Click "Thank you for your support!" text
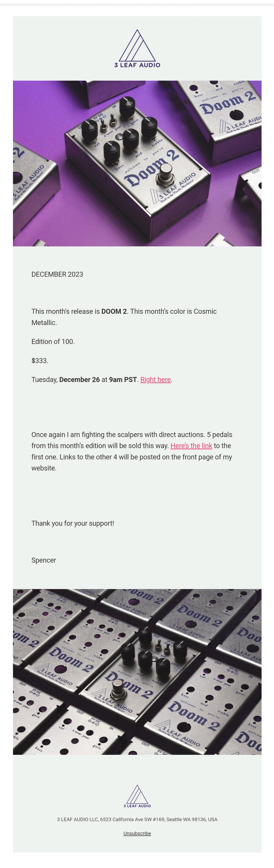Image resolution: width=274 pixels, height=868 pixels. [x=73, y=523]
